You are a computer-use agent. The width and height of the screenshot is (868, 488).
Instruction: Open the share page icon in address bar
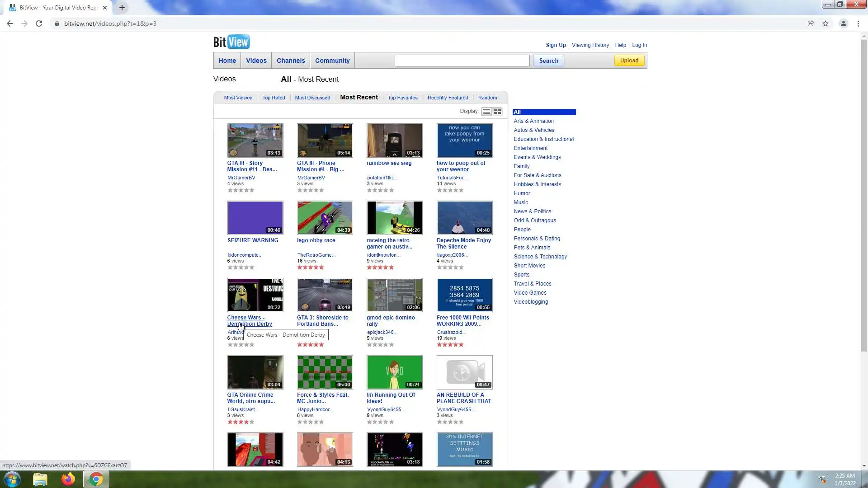pyautogui.click(x=811, y=23)
